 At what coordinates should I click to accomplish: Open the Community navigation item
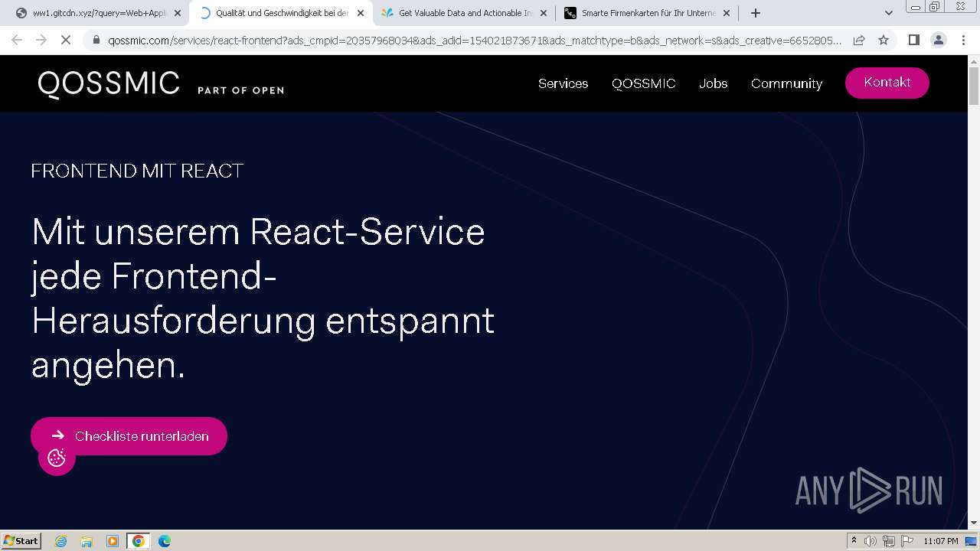tap(786, 83)
